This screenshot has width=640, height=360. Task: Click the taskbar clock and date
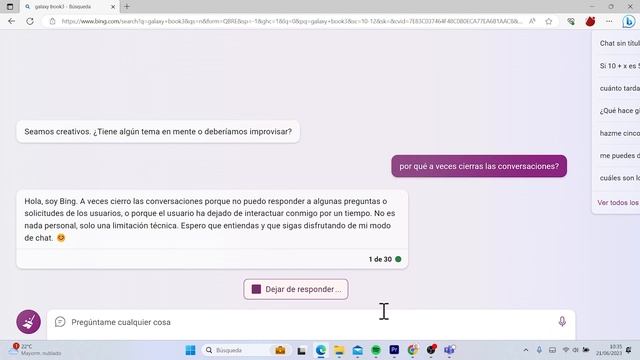click(609, 350)
